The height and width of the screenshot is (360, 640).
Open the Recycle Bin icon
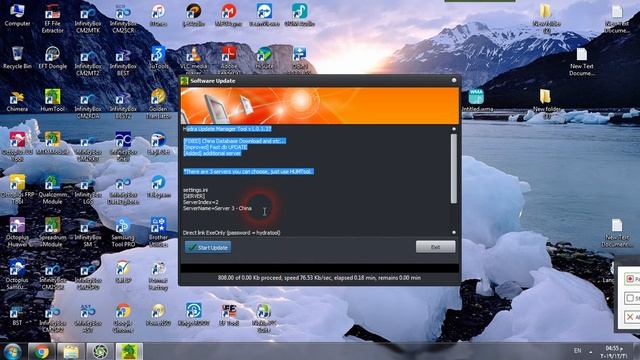click(x=17, y=58)
